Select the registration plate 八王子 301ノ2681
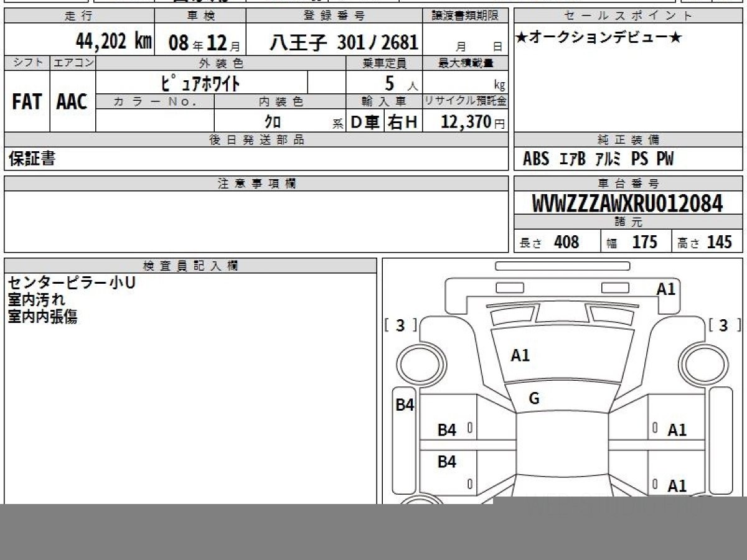The width and height of the screenshot is (747, 560). coord(344,42)
